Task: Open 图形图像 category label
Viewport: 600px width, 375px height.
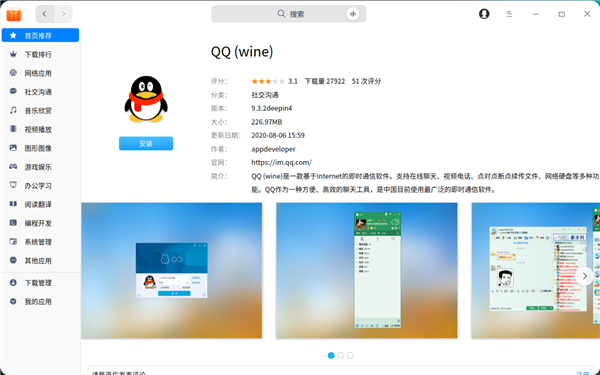Action: 38,148
